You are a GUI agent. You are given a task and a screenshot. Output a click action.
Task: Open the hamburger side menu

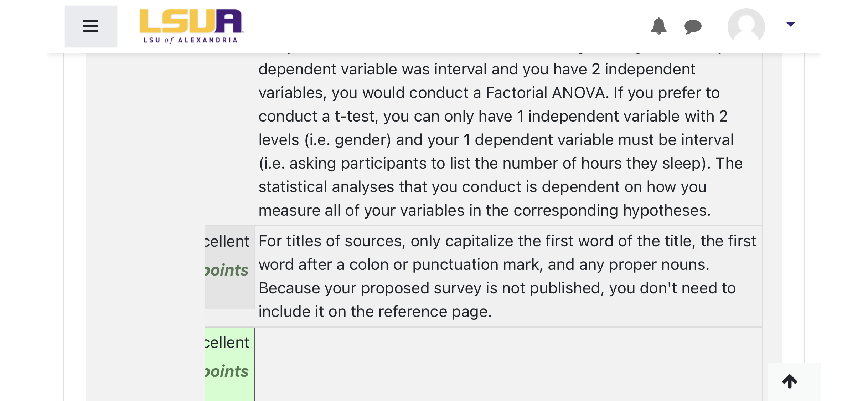91,26
